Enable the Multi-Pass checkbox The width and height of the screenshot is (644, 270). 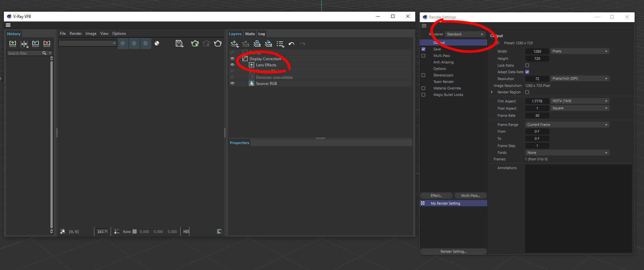pyautogui.click(x=423, y=56)
